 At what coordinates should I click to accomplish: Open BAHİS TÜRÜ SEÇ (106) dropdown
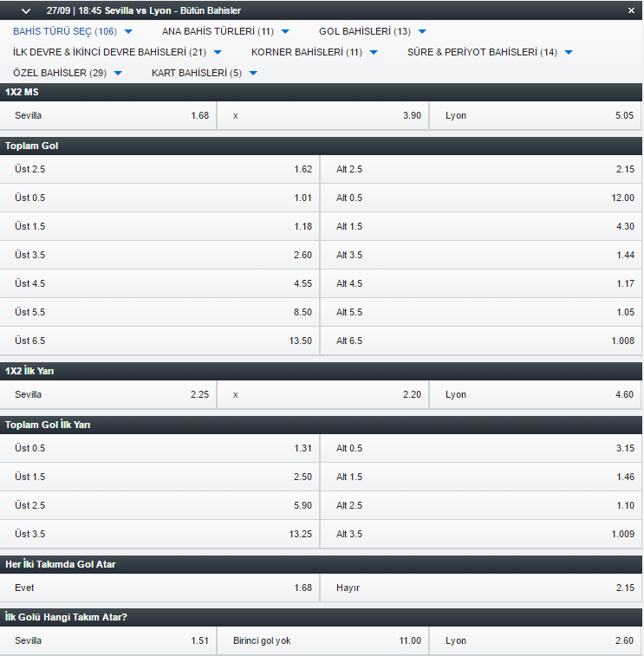point(73,31)
